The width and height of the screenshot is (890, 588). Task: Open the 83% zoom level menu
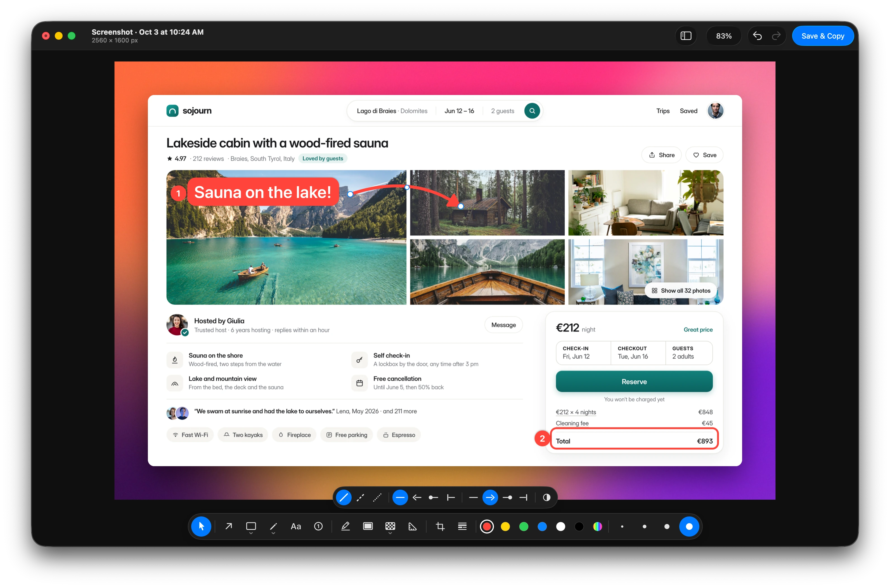point(723,36)
